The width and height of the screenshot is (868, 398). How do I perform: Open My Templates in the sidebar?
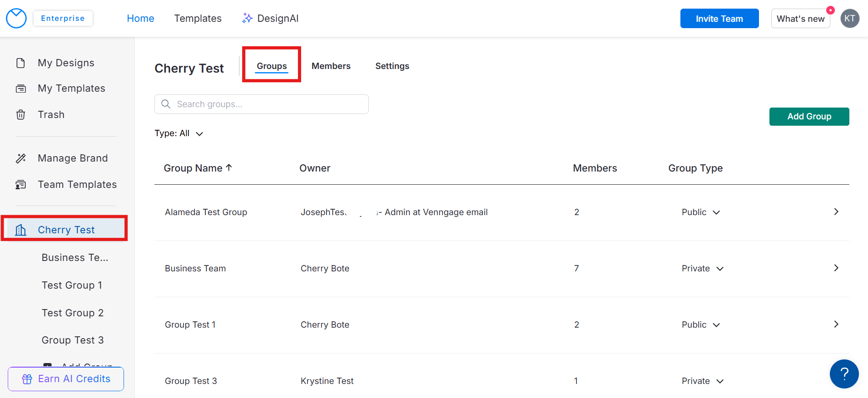(x=71, y=88)
